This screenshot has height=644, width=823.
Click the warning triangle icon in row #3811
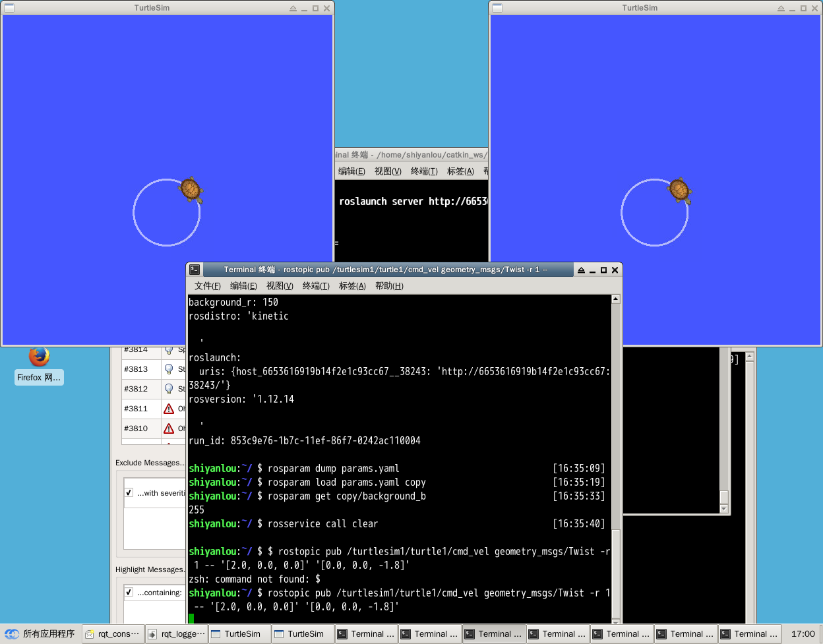pos(169,409)
